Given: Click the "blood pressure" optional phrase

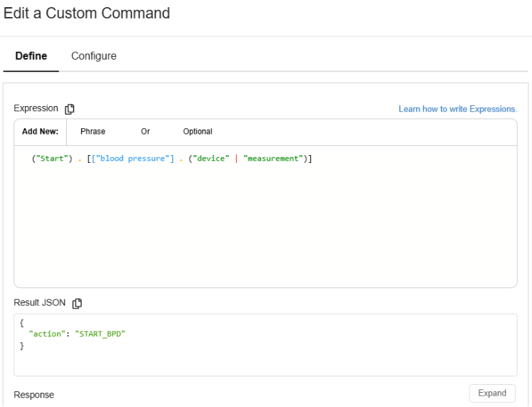Looking at the screenshot, I should [132, 159].
